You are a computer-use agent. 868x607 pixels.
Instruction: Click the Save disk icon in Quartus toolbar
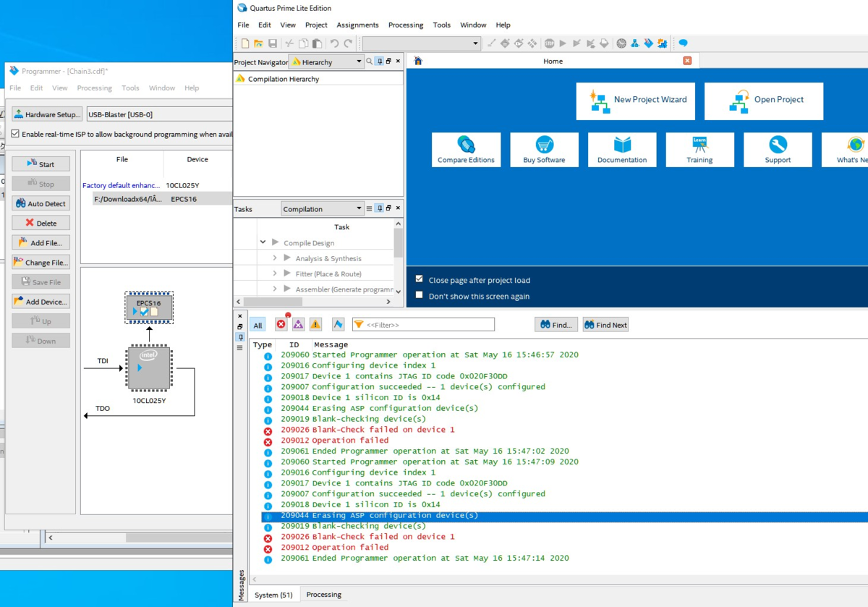273,43
